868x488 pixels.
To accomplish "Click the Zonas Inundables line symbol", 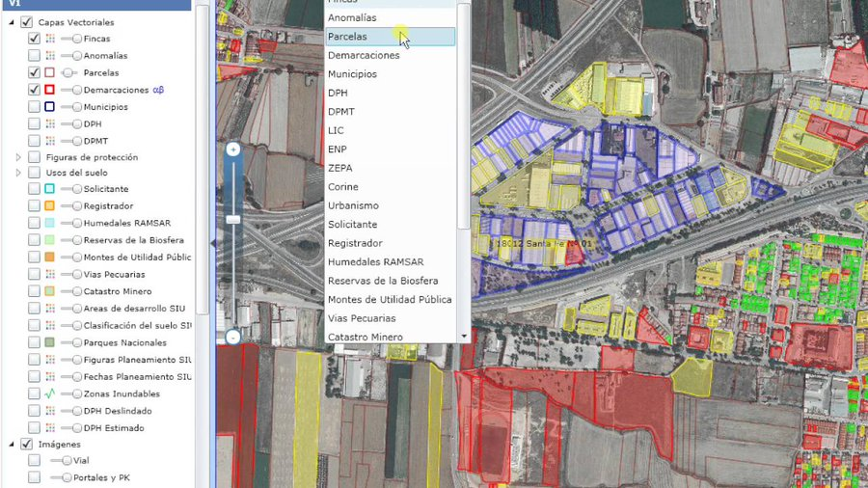I will [50, 393].
